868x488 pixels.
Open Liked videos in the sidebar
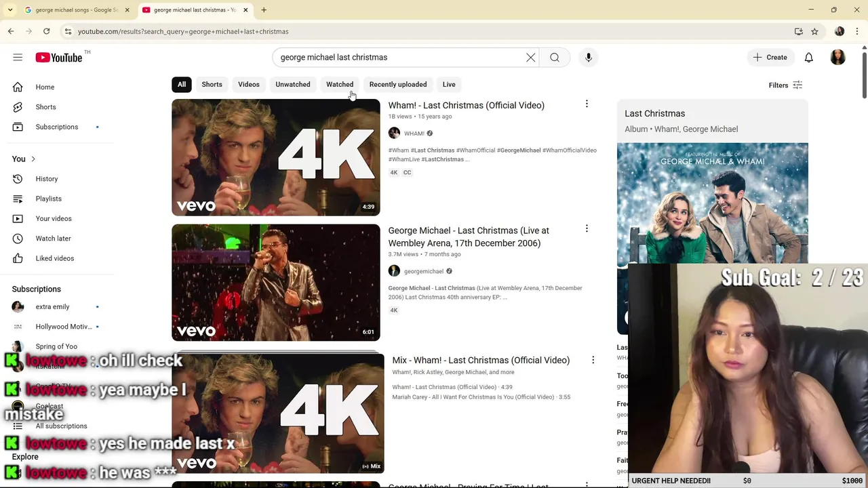tap(54, 258)
